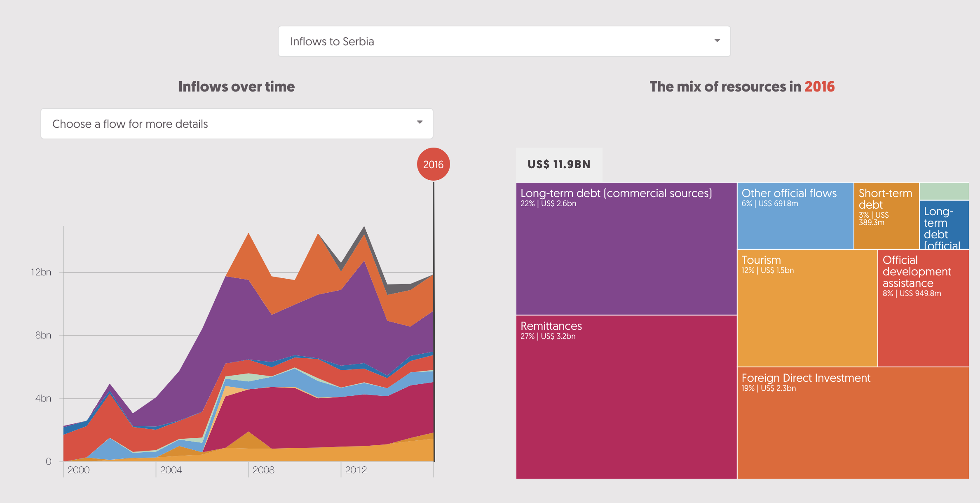
Task: Click the 12bn gridline label
Action: click(x=41, y=272)
